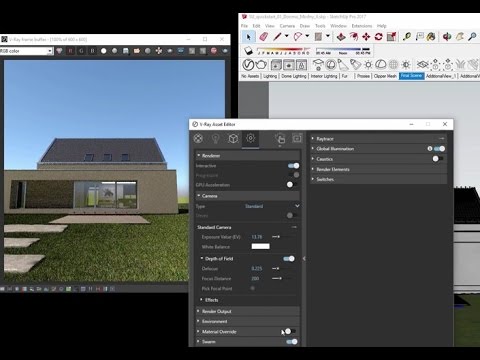Viewport: 480px width, 360px height.
Task: Open the Camera menu
Action: click(x=287, y=26)
